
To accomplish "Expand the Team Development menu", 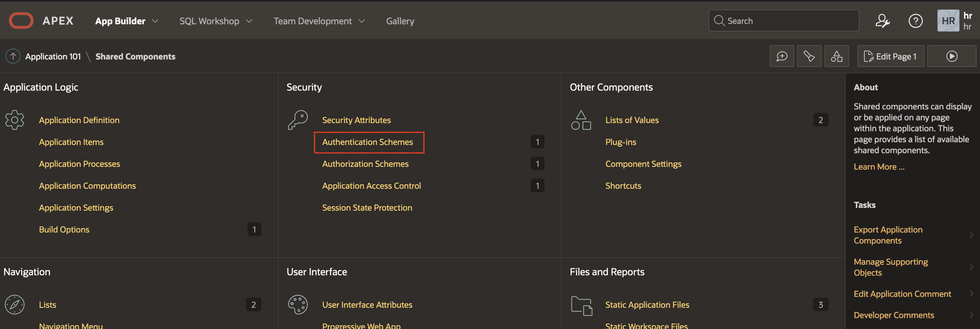I will click(x=319, y=21).
